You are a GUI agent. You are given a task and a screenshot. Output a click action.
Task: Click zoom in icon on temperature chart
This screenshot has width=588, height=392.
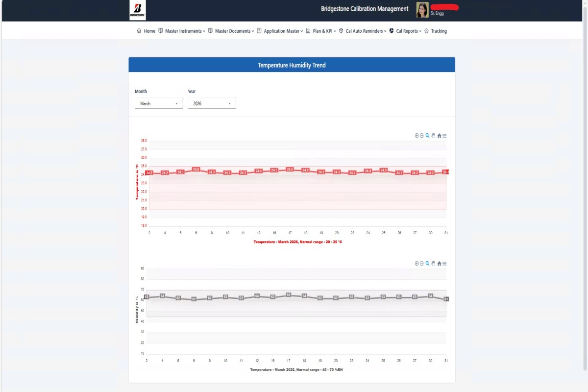pyautogui.click(x=417, y=136)
